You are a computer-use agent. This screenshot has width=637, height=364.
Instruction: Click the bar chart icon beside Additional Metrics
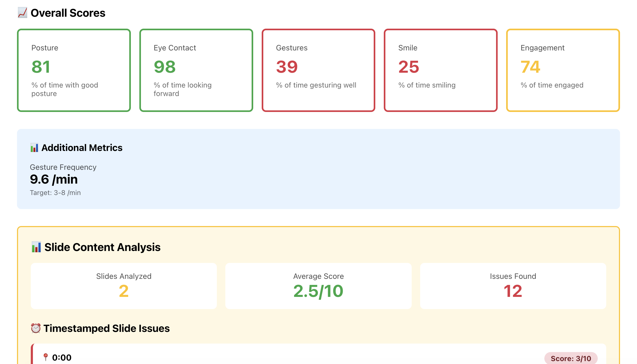coord(34,148)
